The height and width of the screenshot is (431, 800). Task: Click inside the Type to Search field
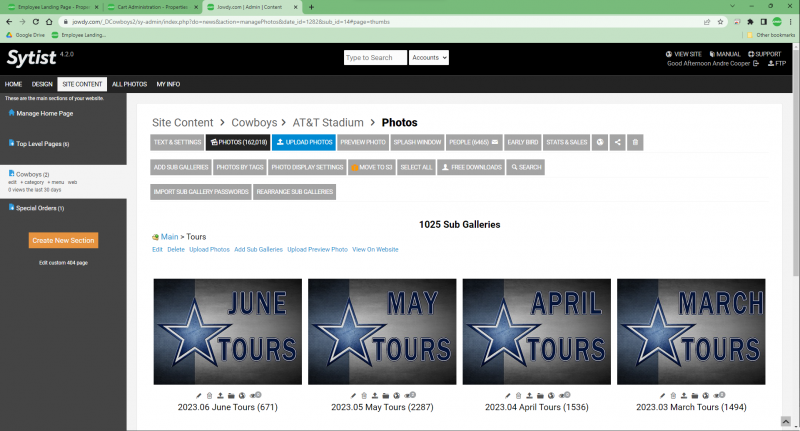376,58
